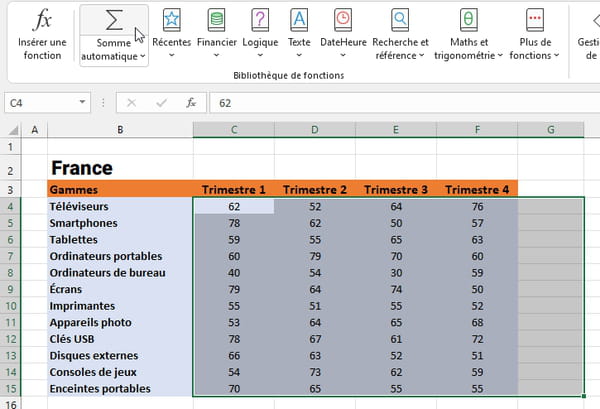Open the Plus de fonctions dots icon
600x409 pixels.
coord(535,20)
